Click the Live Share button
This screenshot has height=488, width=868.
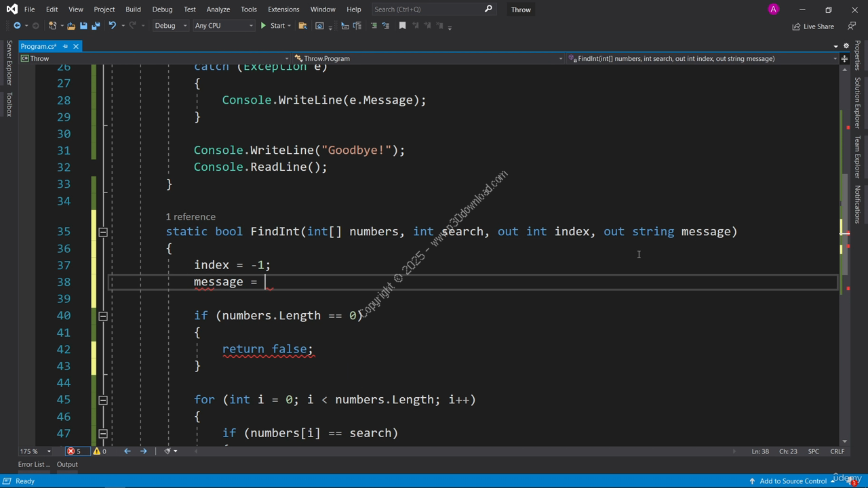pyautogui.click(x=813, y=26)
